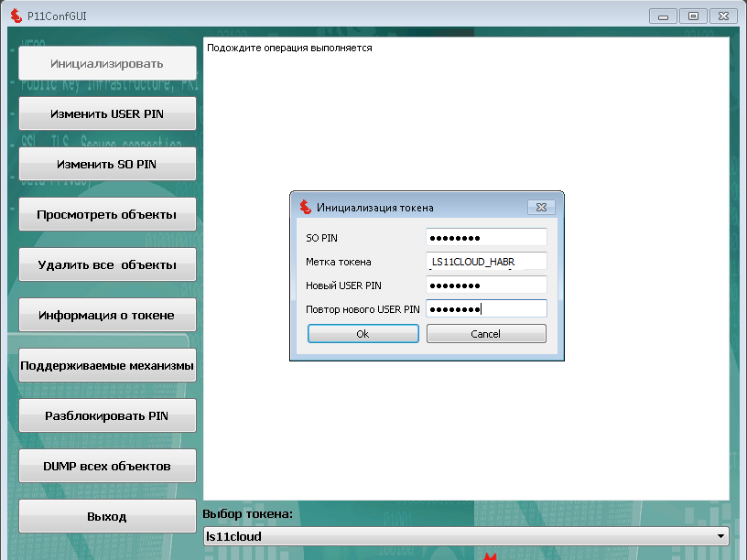Focus the Новый USER PIN field

(x=486, y=285)
